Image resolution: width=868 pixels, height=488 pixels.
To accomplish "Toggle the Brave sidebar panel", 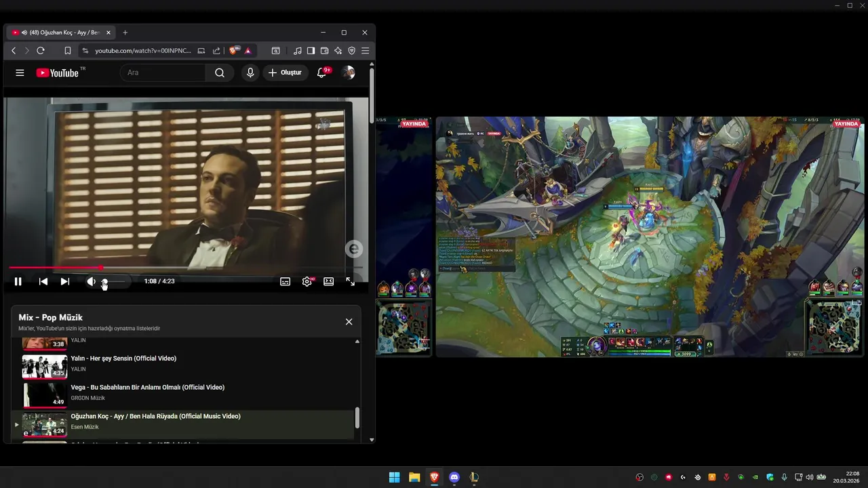I will pyautogui.click(x=311, y=51).
